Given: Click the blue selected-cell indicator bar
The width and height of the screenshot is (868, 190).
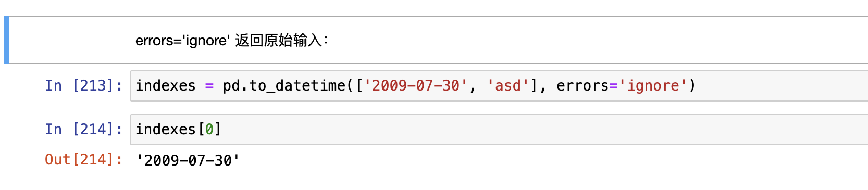Looking at the screenshot, I should pos(6,40).
